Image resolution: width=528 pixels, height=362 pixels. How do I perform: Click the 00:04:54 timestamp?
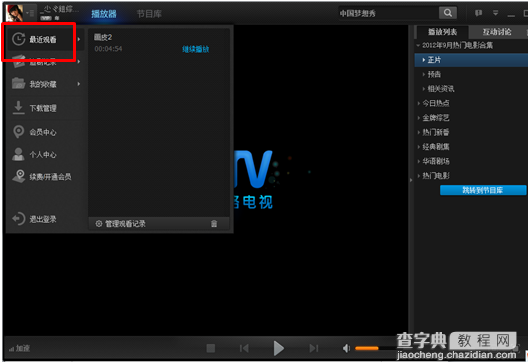[x=108, y=49]
